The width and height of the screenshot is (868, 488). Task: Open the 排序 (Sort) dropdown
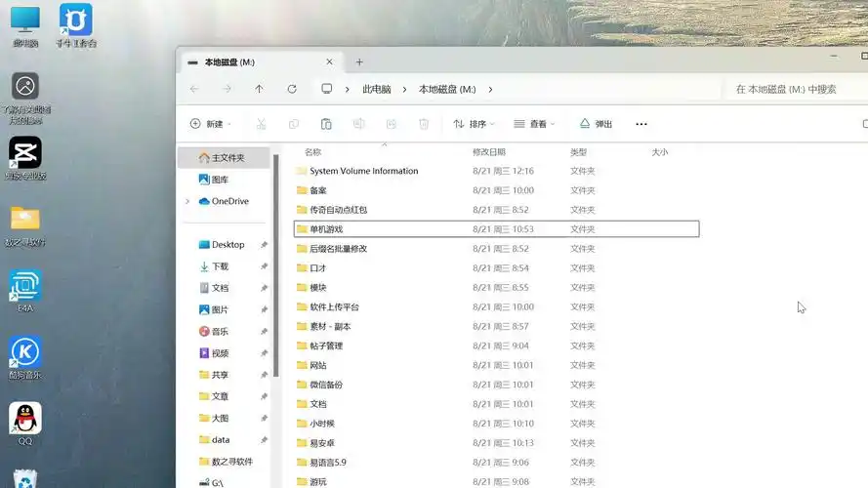click(474, 124)
